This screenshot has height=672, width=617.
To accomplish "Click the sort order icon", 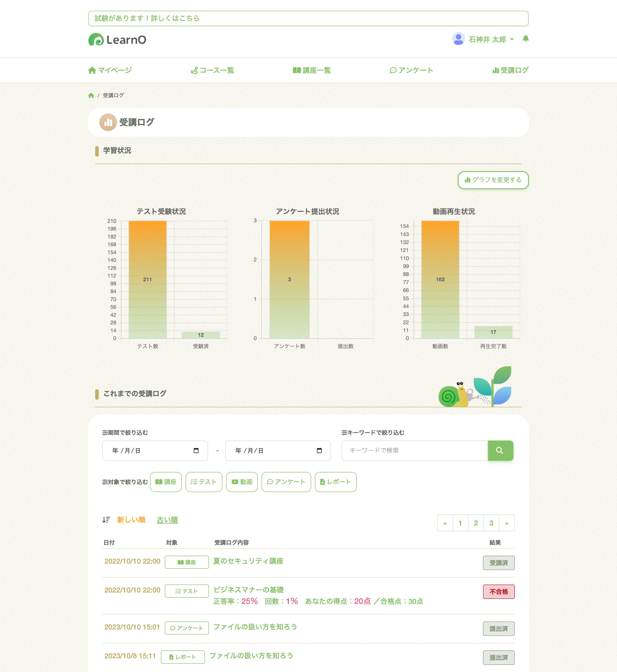I will pos(106,520).
